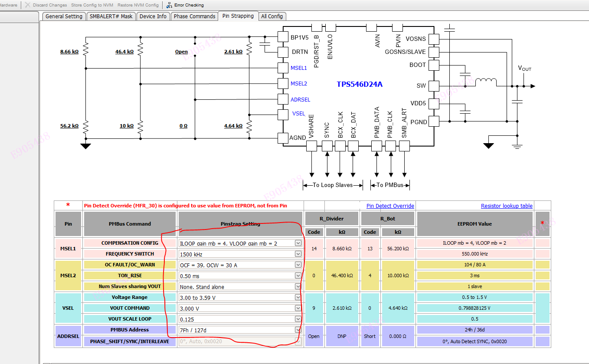Viewport: 589px width, 364px height.
Task: Click Restore NVM Config in toolbar
Action: coord(138,5)
